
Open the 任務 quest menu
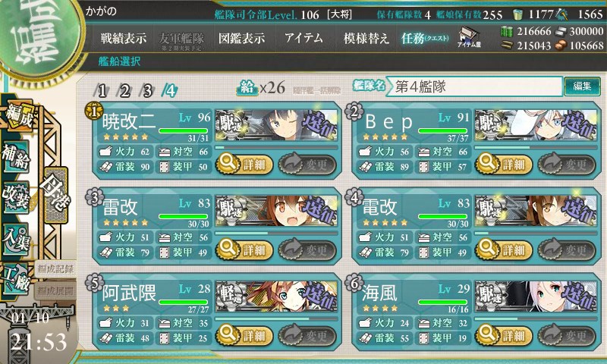(425, 38)
